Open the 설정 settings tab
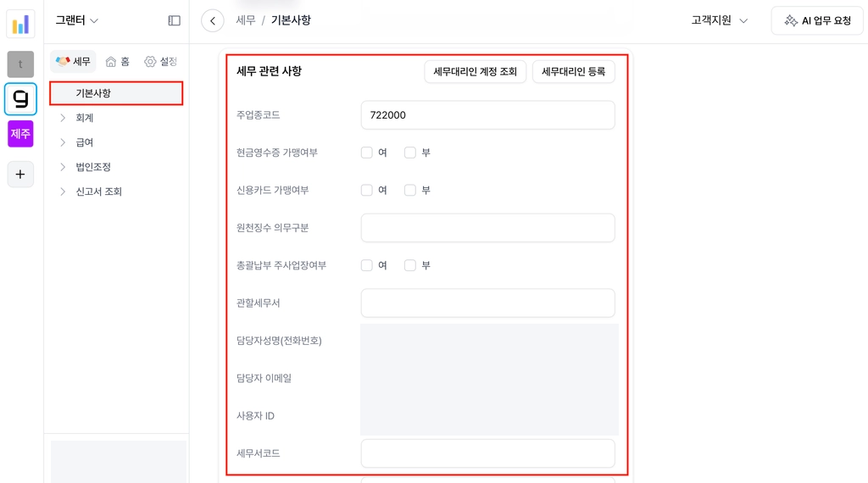The height and width of the screenshot is (483, 868). coord(160,61)
